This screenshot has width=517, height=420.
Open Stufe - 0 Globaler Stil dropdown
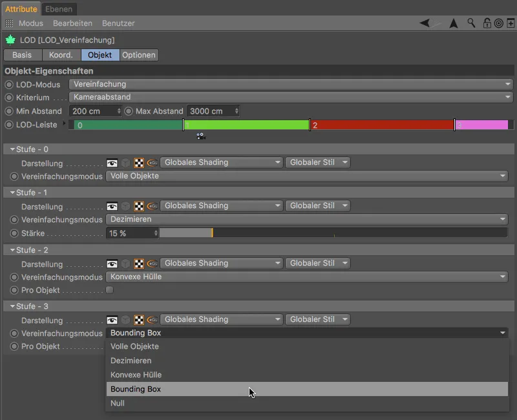coord(317,162)
